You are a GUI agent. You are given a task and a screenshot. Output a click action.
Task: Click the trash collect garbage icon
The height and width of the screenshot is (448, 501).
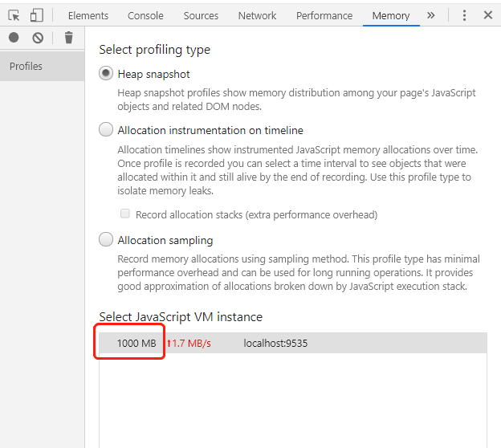coord(69,38)
